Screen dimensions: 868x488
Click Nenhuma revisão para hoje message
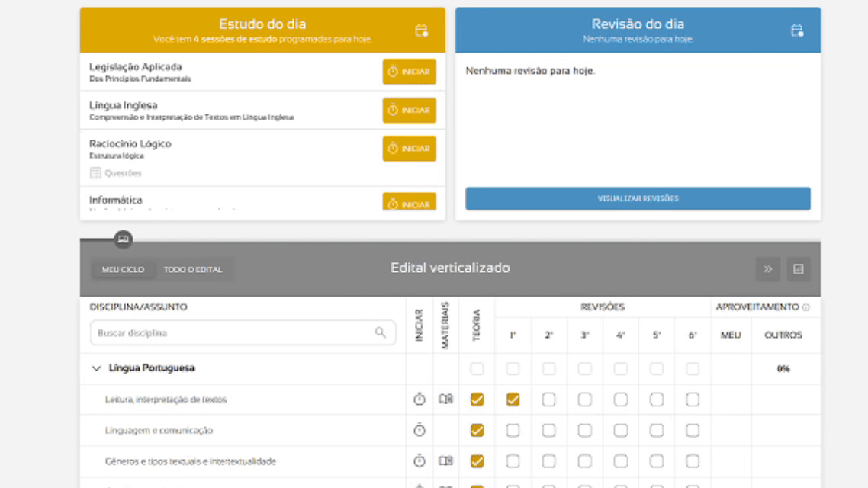(x=530, y=71)
